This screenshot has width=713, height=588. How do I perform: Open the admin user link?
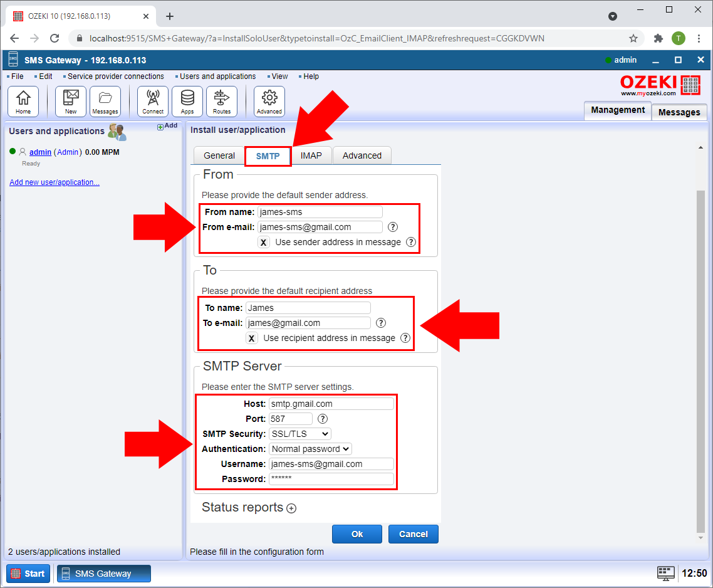tap(40, 152)
